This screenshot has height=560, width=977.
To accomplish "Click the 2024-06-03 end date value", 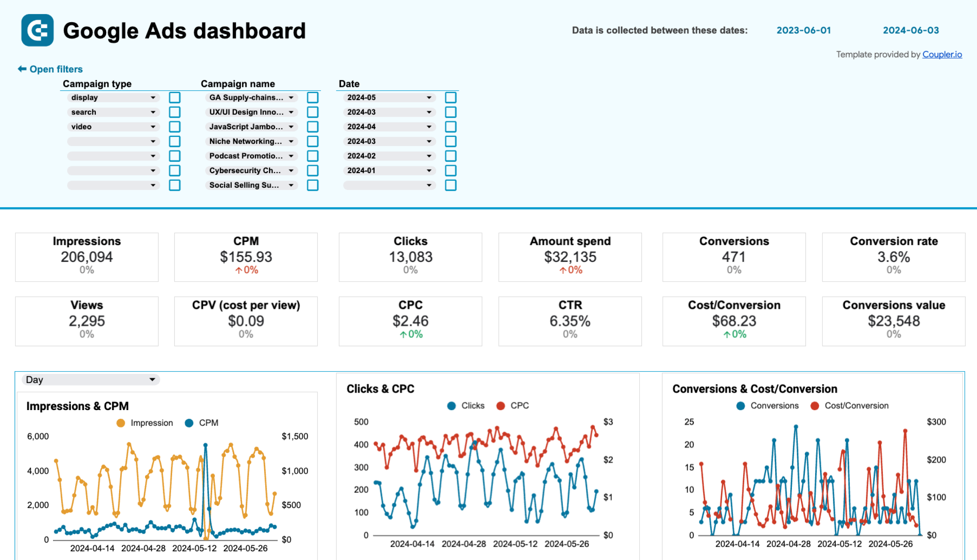I will [909, 29].
